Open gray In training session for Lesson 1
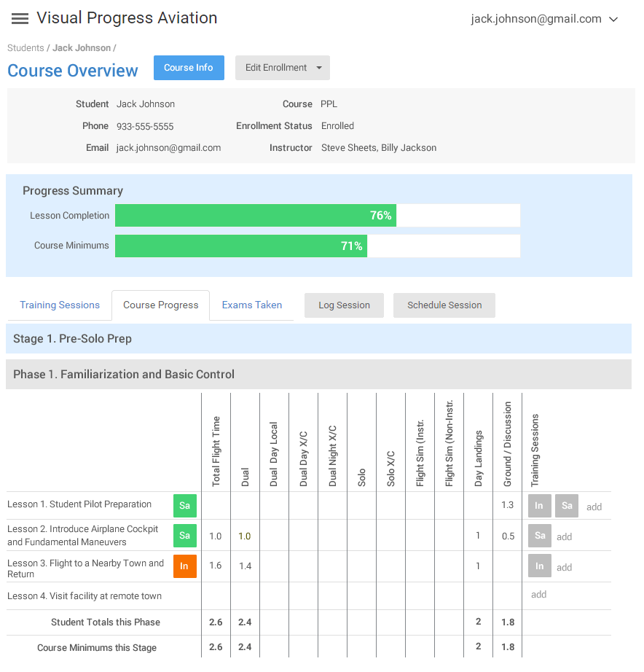 click(539, 506)
